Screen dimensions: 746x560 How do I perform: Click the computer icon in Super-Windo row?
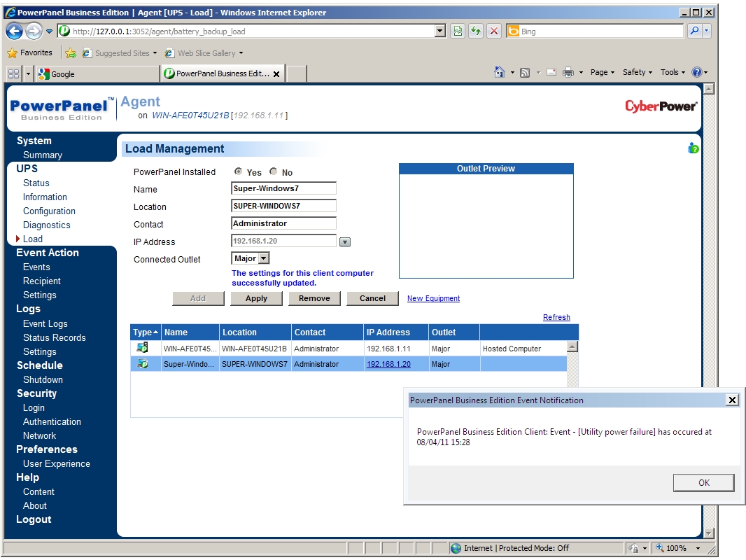click(142, 363)
